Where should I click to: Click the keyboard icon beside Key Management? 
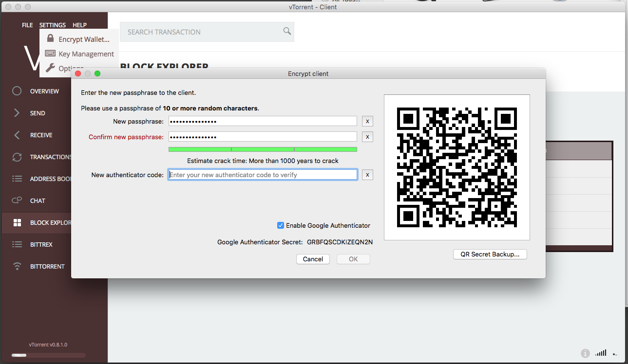[50, 54]
